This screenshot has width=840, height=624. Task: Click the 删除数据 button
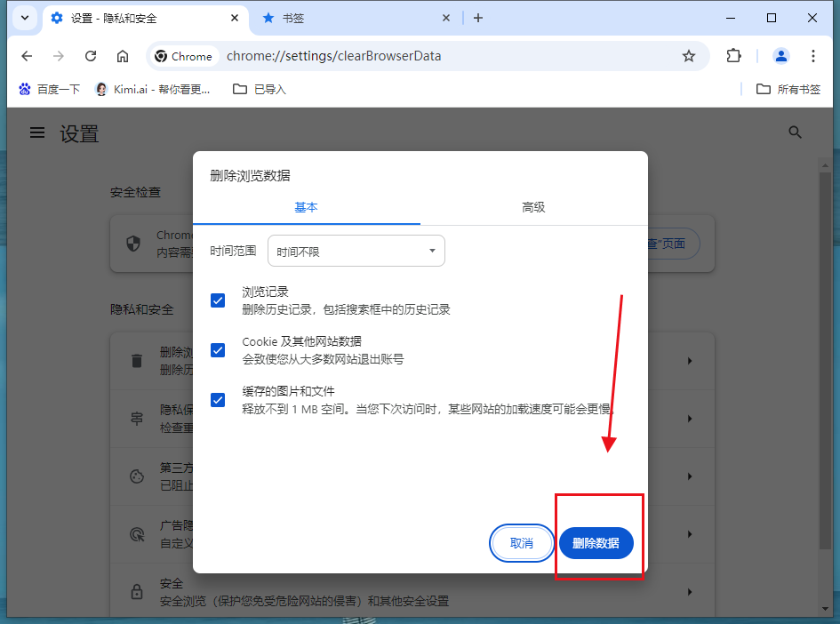[596, 543]
